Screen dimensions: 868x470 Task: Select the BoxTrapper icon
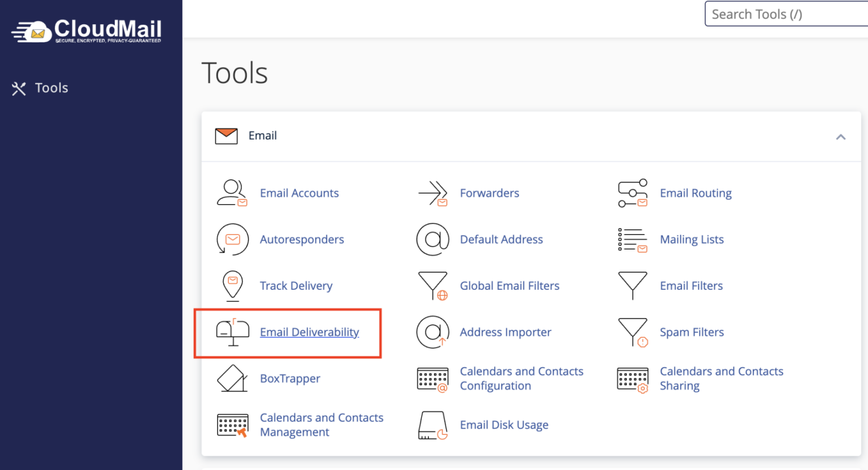pyautogui.click(x=232, y=378)
